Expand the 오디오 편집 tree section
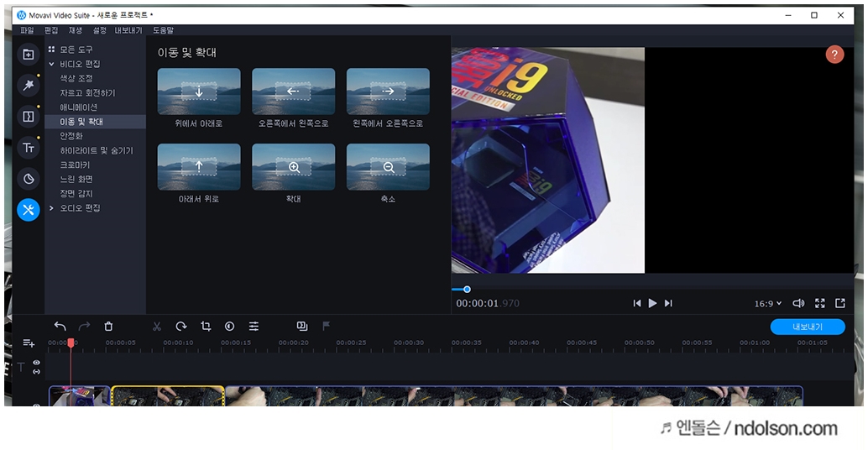 (x=51, y=208)
